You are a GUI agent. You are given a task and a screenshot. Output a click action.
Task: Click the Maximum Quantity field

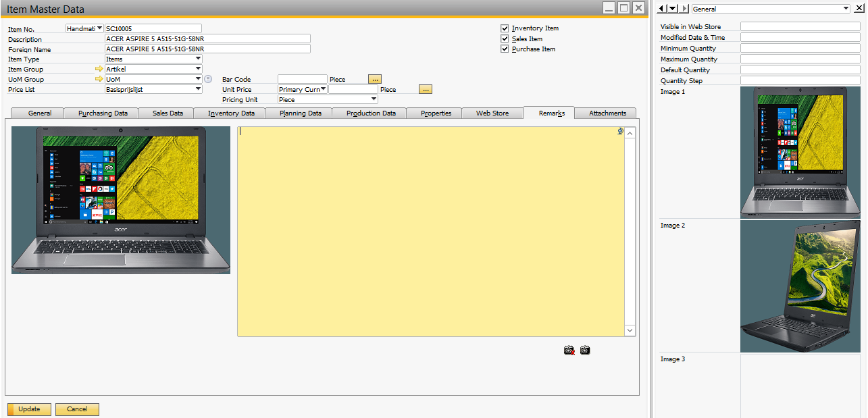(800, 59)
